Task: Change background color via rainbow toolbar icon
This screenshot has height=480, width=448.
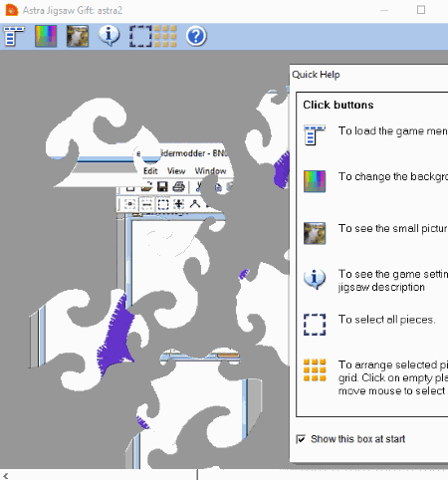Action: click(46, 36)
